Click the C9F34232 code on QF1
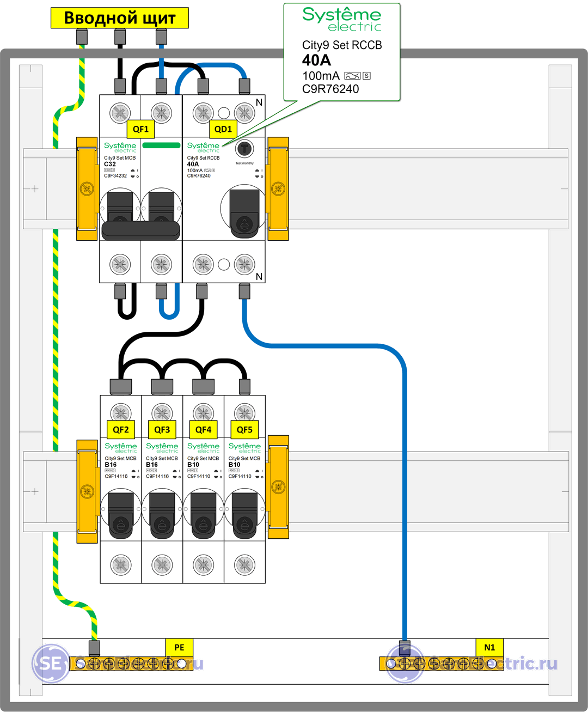Viewport: 588px width, 712px height. (x=115, y=176)
